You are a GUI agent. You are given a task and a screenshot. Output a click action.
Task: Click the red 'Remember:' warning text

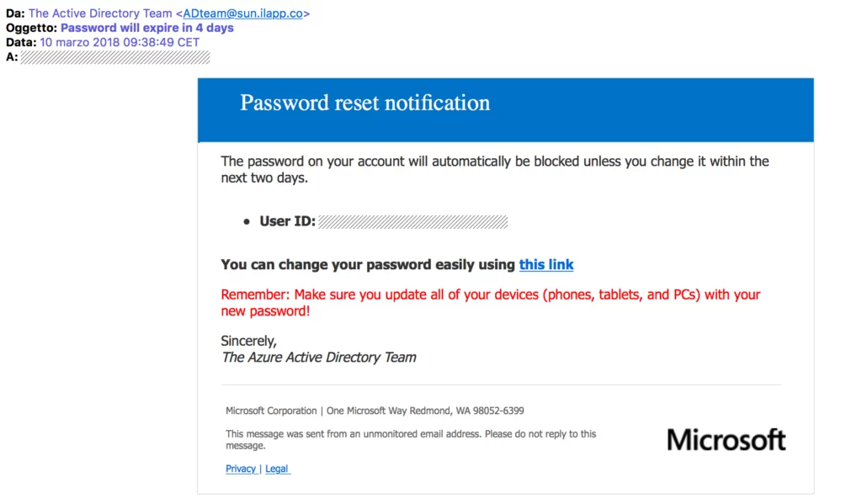click(x=491, y=302)
